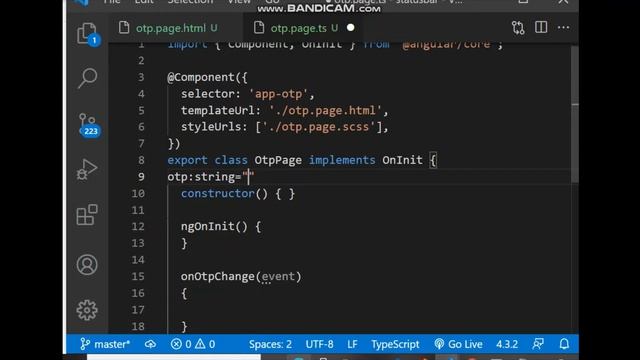Place cursor in otp:string= line
This screenshot has width=640, height=360.
coord(211,177)
